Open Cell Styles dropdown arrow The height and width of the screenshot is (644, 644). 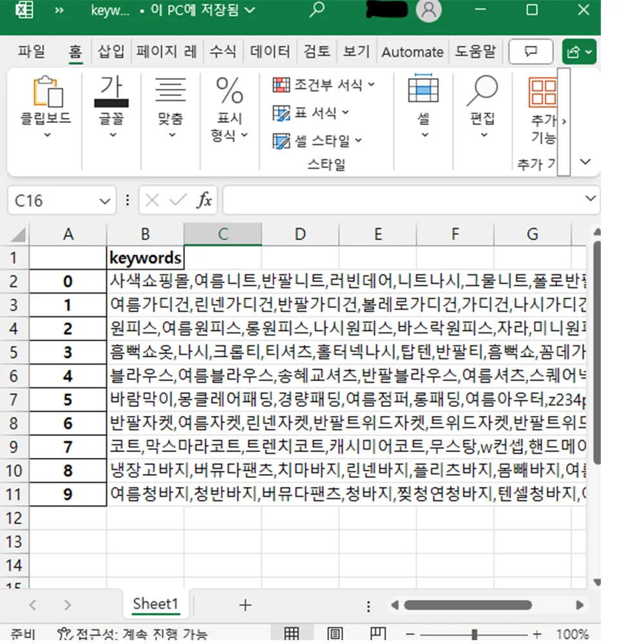click(359, 140)
